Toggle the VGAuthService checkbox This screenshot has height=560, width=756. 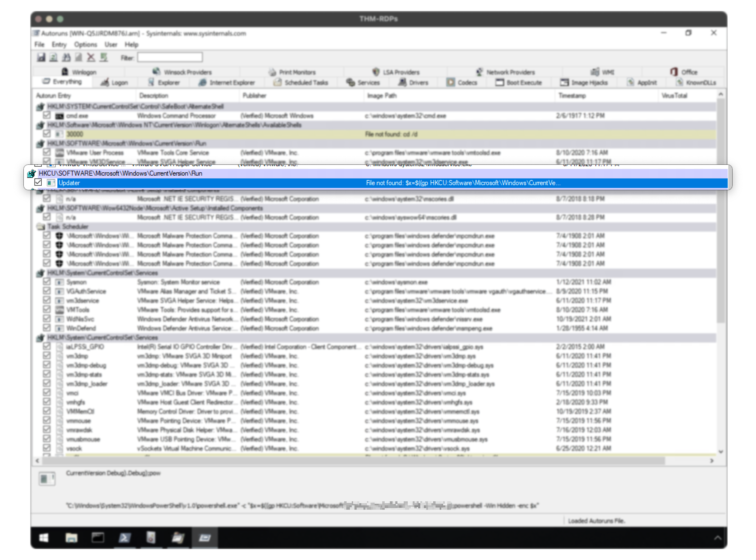pyautogui.click(x=47, y=291)
